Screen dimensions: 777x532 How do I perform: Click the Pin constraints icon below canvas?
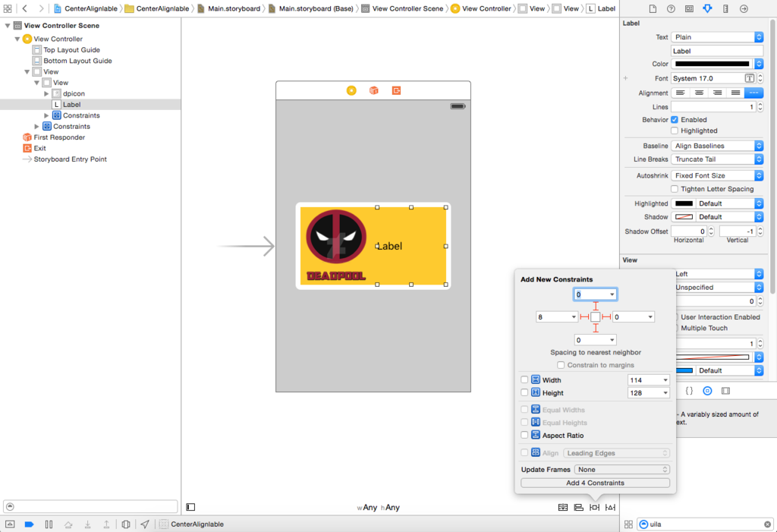coord(594,507)
